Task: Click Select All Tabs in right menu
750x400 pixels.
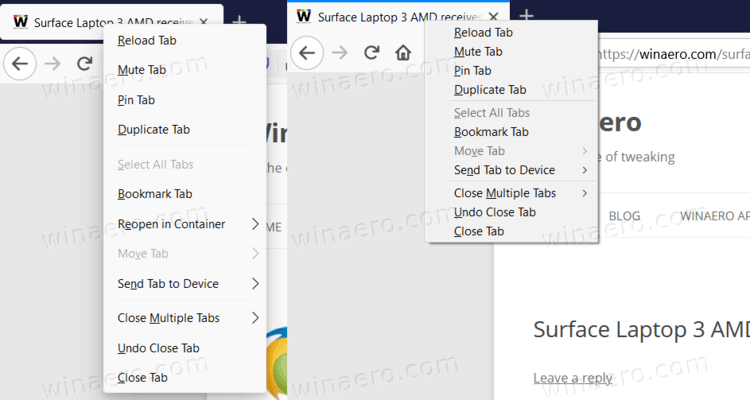Action: click(511, 113)
